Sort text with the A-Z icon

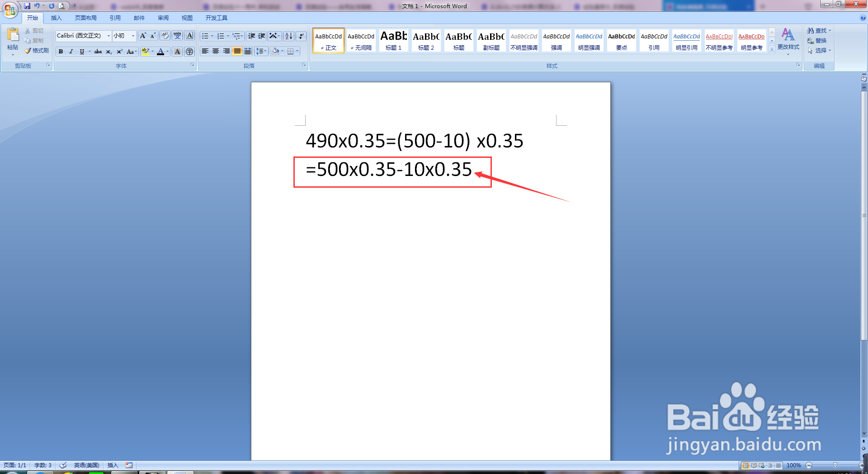288,36
